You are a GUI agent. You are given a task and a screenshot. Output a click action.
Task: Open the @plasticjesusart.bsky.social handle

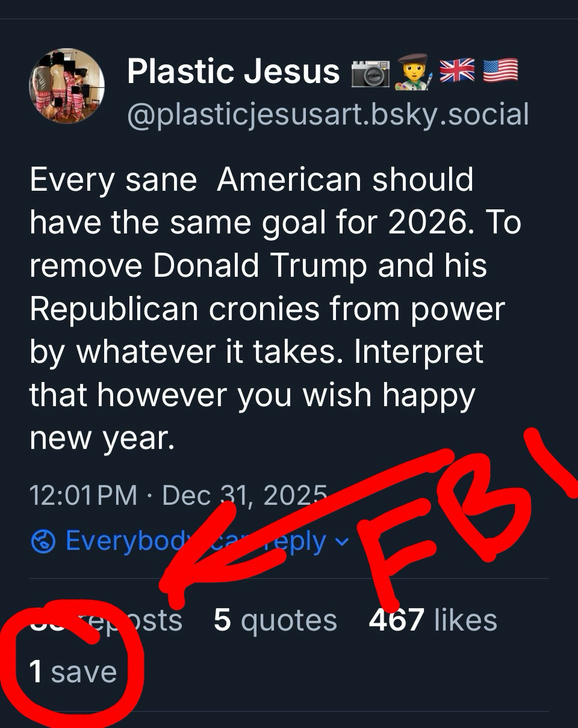tap(328, 114)
